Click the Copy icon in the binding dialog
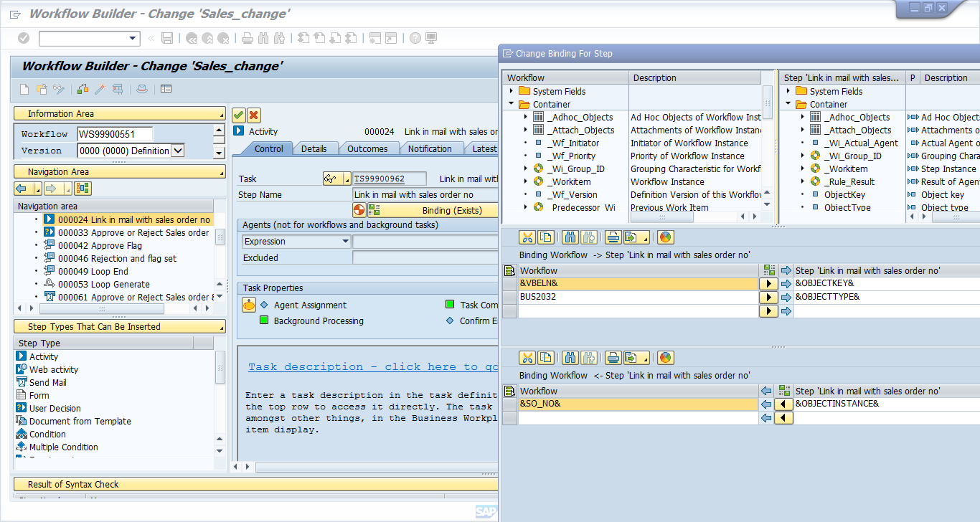980x522 pixels. pos(545,237)
